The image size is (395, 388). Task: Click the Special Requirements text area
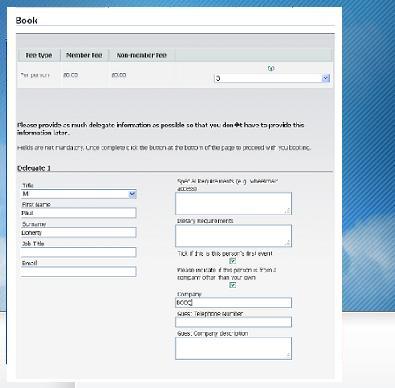pos(233,203)
